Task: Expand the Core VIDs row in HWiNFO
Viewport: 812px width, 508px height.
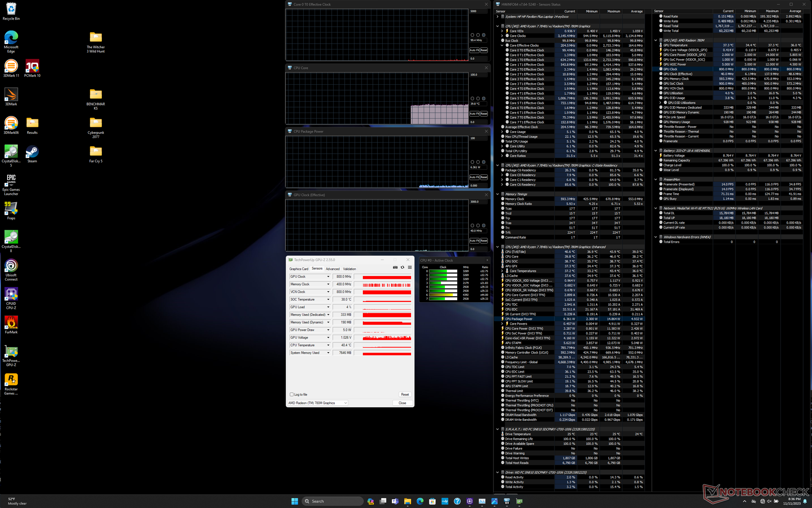Action: pos(502,31)
